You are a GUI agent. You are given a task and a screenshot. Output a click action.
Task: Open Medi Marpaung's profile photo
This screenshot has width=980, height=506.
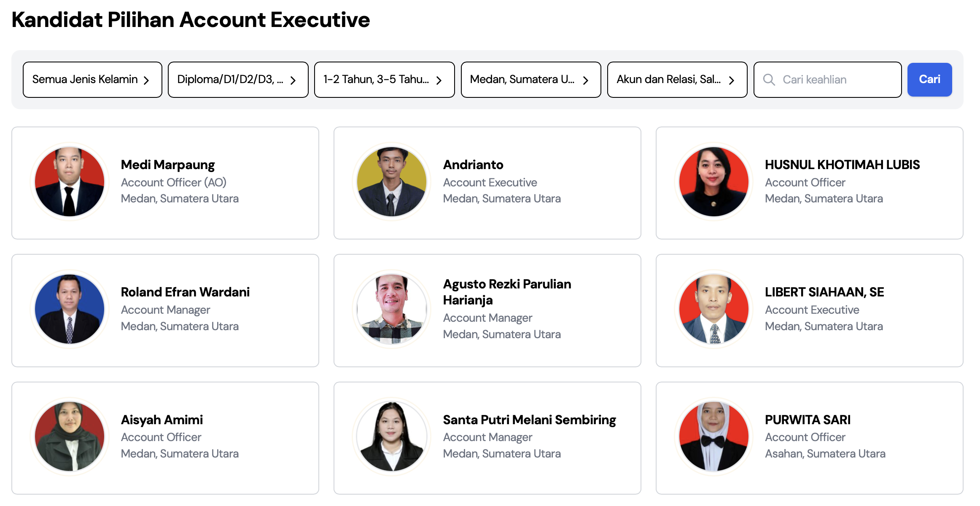click(70, 182)
